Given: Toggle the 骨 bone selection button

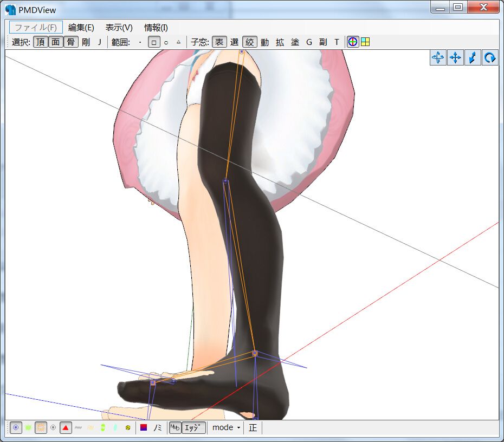Looking at the screenshot, I should tap(70, 42).
